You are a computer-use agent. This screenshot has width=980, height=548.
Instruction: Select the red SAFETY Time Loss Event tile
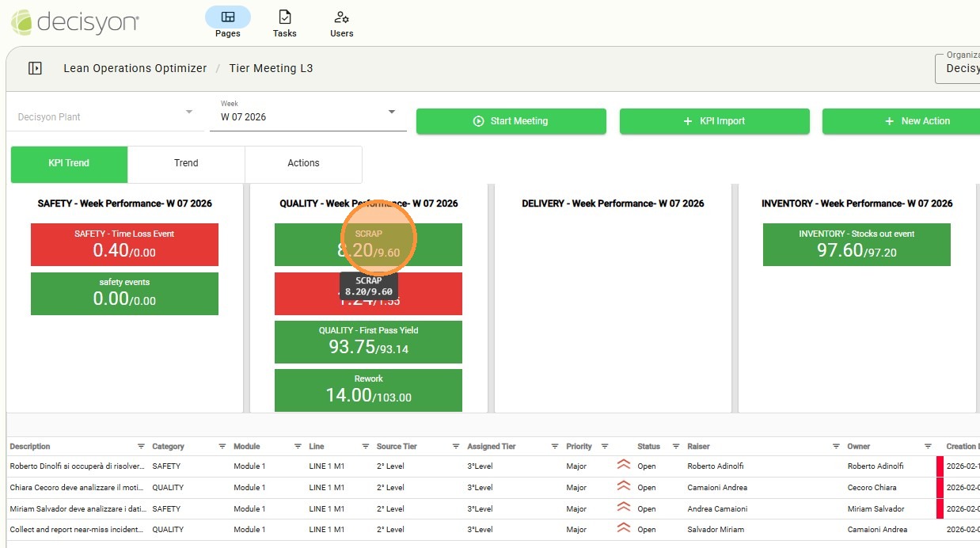point(124,245)
